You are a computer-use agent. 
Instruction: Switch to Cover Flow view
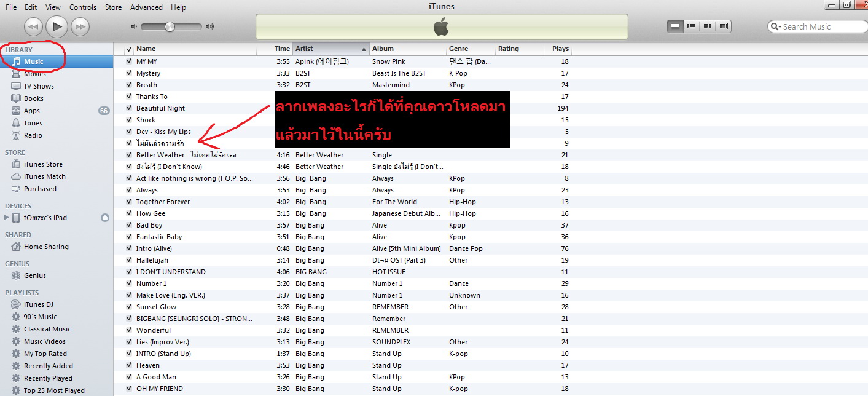724,26
